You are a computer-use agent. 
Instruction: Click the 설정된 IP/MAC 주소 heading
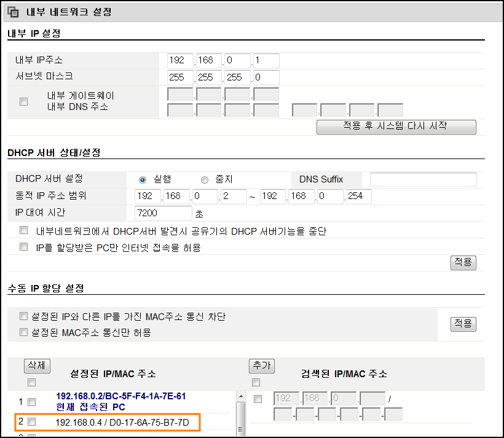[113, 373]
